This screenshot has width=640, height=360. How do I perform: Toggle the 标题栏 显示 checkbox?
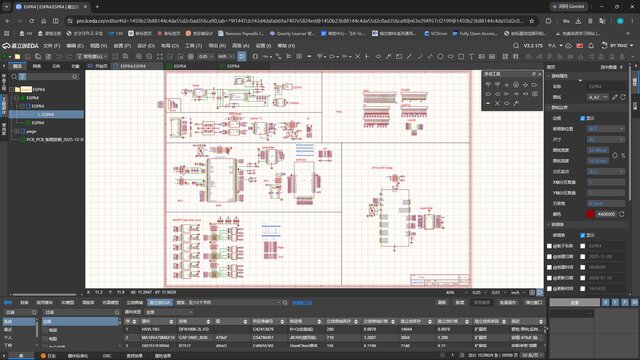point(582,236)
